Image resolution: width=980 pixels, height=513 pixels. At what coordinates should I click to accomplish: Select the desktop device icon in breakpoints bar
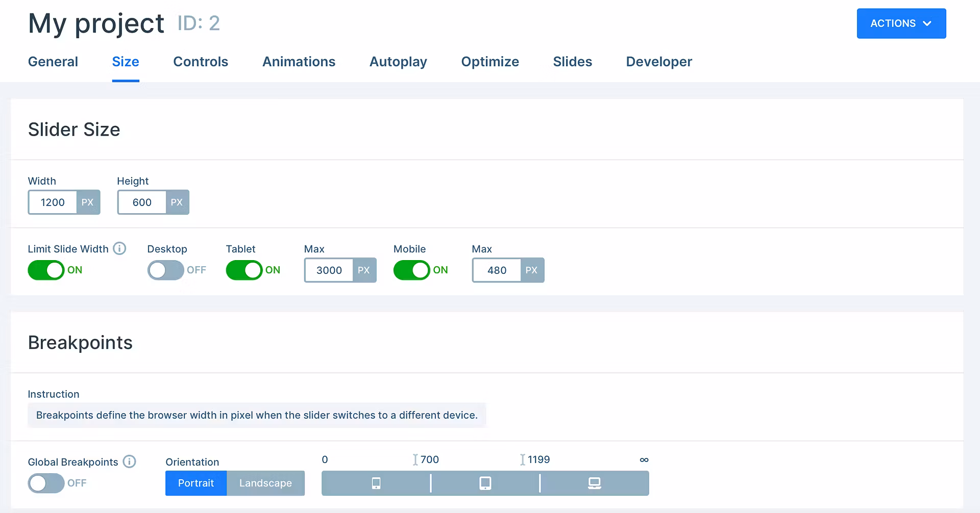tap(594, 483)
